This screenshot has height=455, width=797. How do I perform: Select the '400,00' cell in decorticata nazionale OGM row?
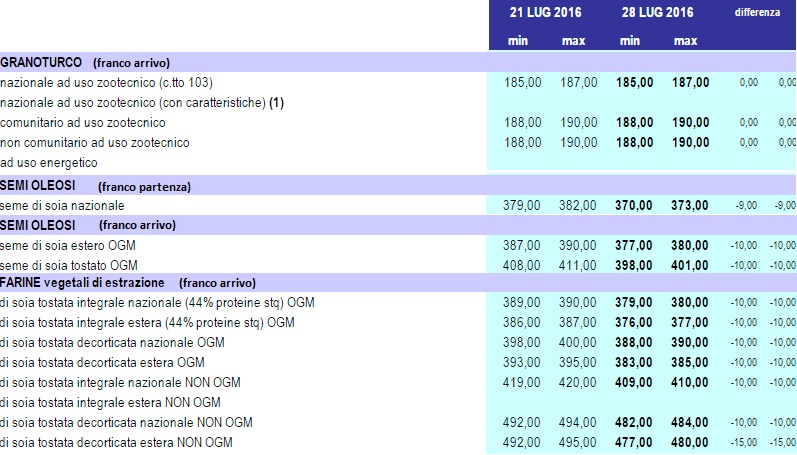(577, 342)
